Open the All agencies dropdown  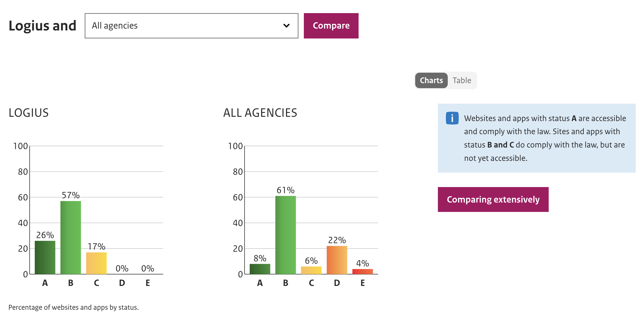191,26
